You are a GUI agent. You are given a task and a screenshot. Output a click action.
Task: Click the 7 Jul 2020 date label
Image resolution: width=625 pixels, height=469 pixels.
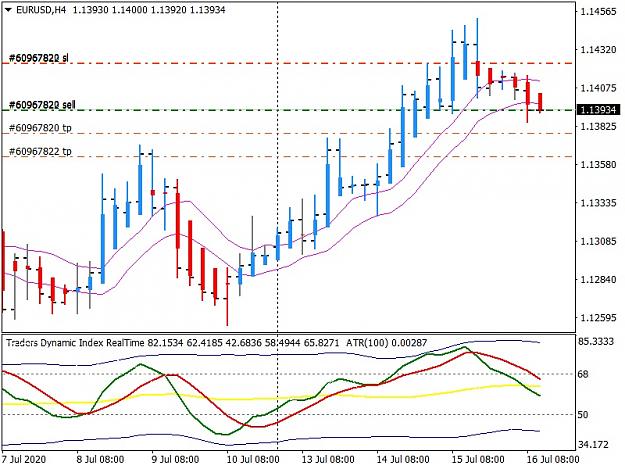coord(24,459)
